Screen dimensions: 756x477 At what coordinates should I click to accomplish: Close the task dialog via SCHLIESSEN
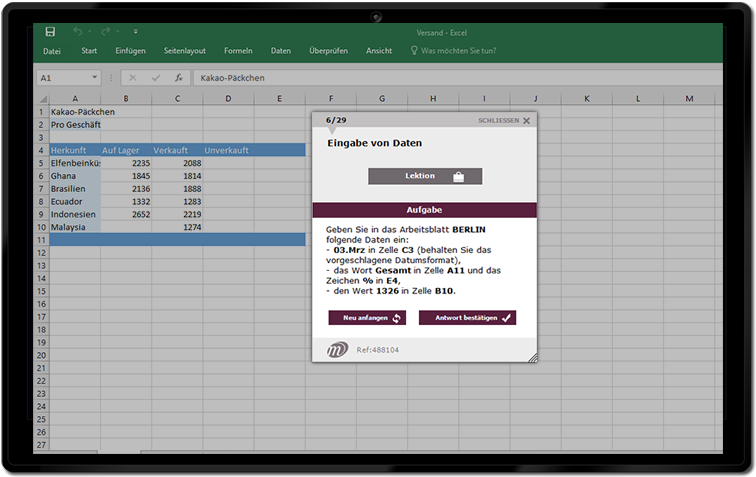click(x=504, y=120)
